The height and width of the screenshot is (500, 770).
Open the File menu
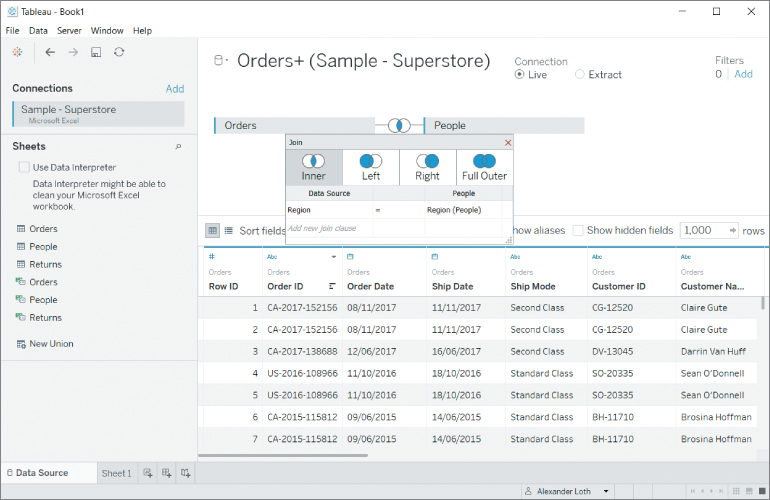tap(12, 30)
